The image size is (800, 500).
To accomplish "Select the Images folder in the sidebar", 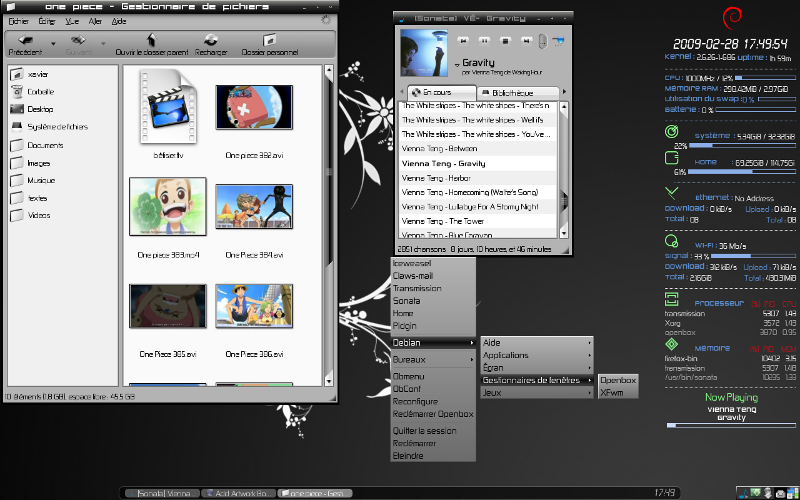I will point(32,163).
